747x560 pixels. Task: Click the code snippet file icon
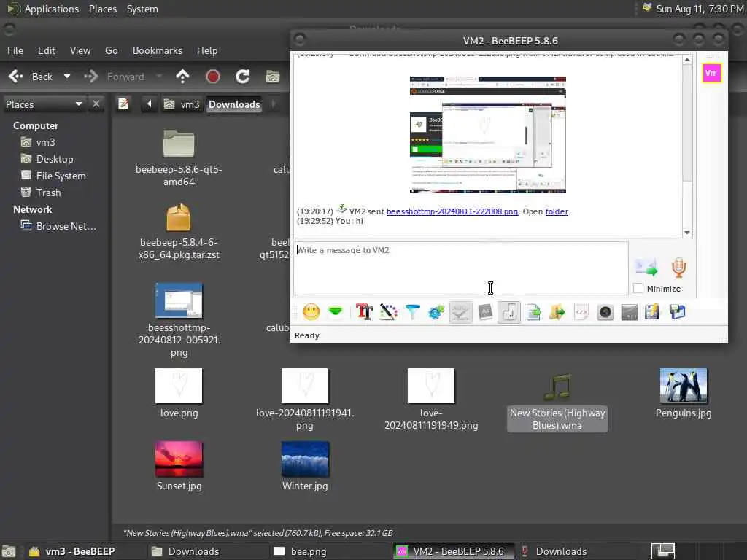coord(581,312)
